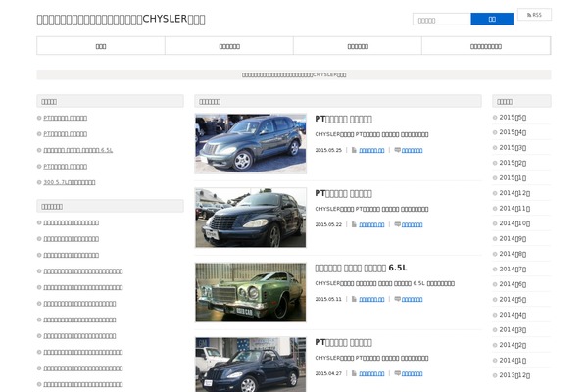Click the comment bubble icon in the 2015.05.22 post
The width and height of the screenshot is (588, 392).
point(397,224)
